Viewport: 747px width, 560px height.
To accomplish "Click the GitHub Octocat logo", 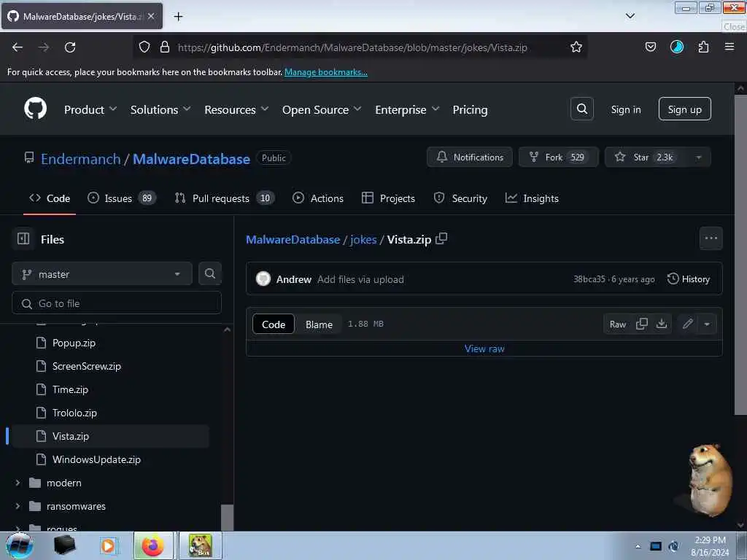I will click(35, 109).
